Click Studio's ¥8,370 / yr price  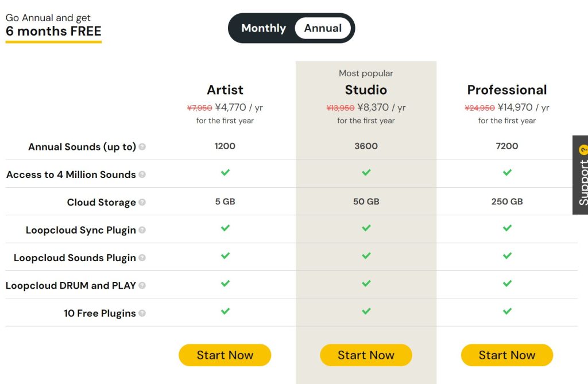click(x=381, y=107)
